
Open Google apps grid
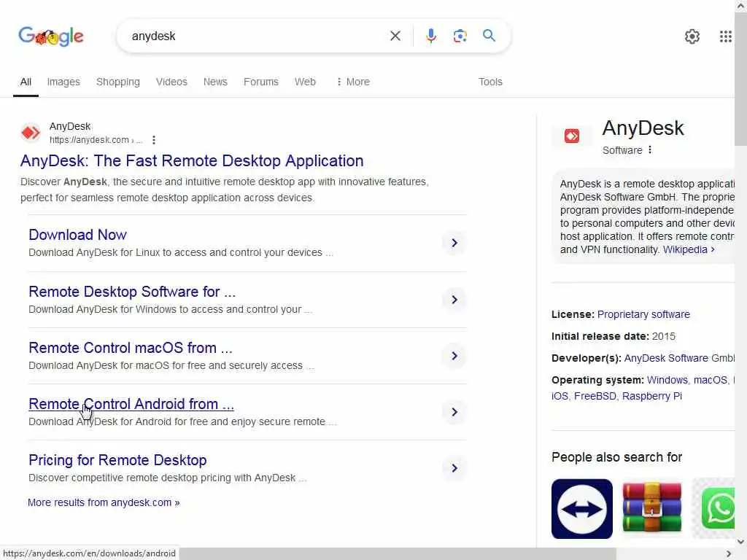click(725, 36)
